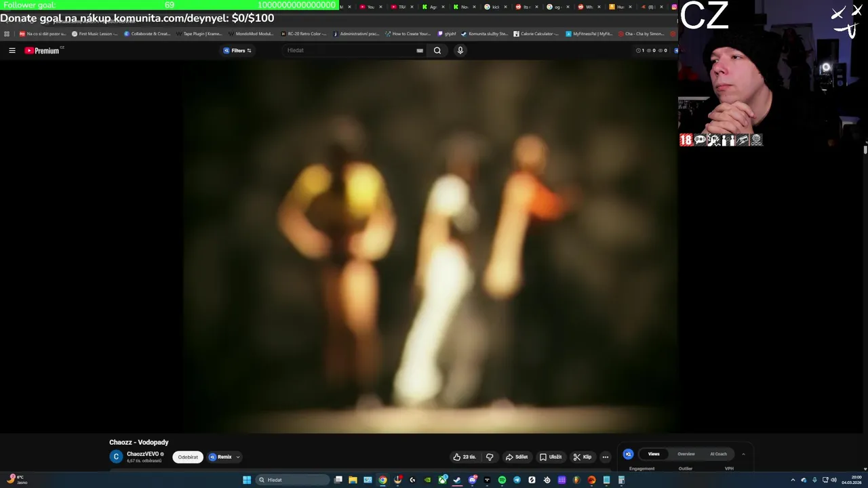
Task: Open the Windows Start menu
Action: pos(247,480)
